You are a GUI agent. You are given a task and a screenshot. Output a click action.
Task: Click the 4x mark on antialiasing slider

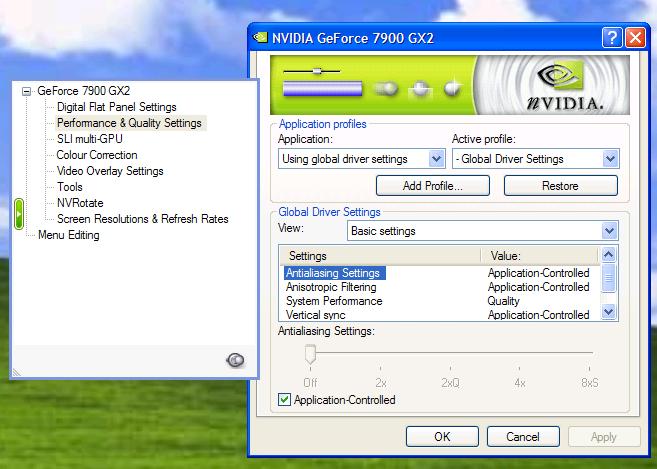tap(520, 383)
